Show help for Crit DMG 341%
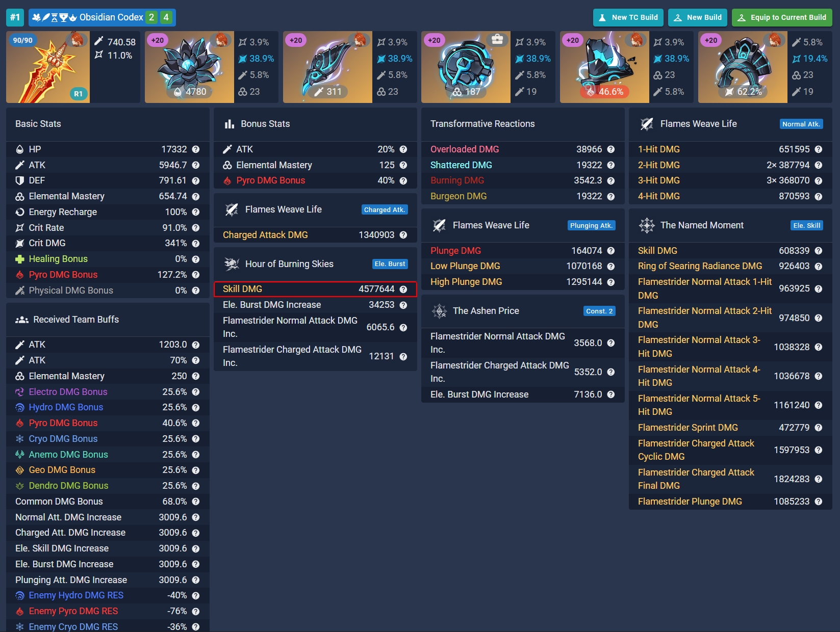 [x=196, y=243]
